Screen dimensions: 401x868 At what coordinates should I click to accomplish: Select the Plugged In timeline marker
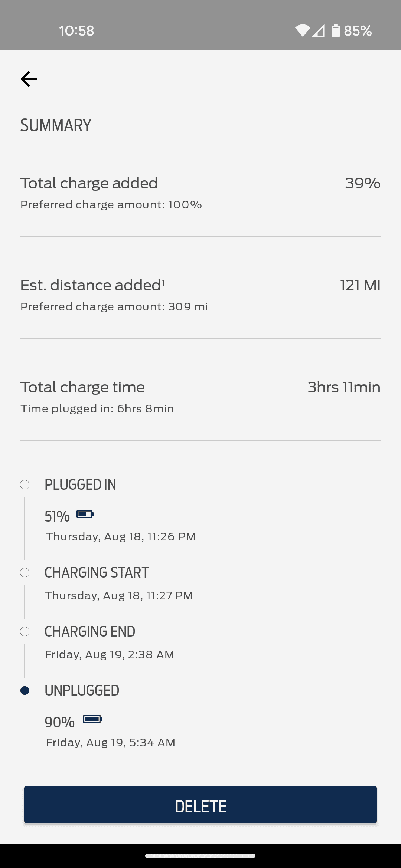coord(25,484)
